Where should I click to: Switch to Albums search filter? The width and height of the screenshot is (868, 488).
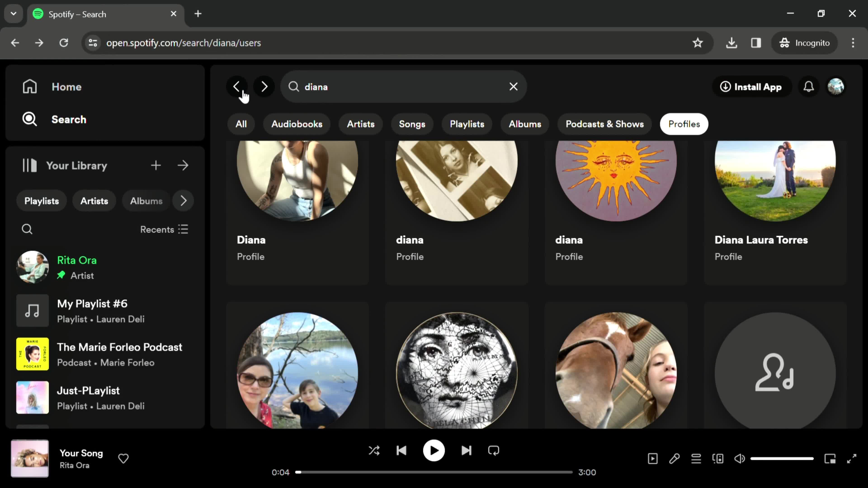pyautogui.click(x=525, y=124)
